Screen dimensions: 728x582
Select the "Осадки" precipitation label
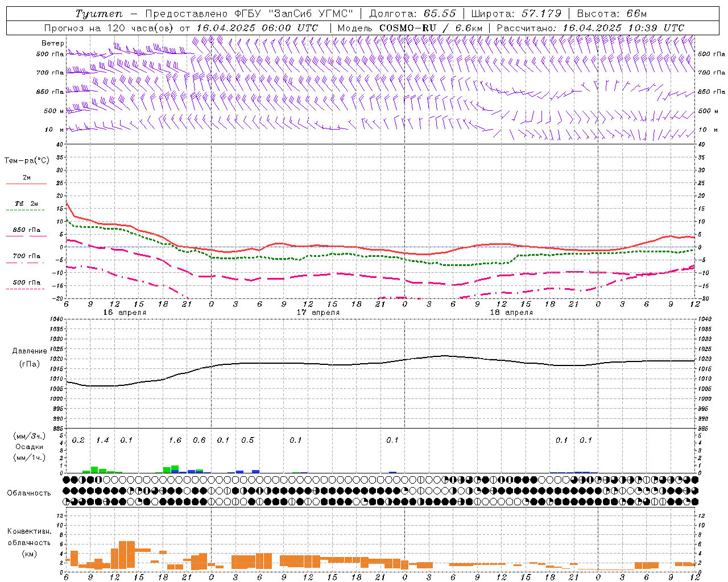coord(30,447)
